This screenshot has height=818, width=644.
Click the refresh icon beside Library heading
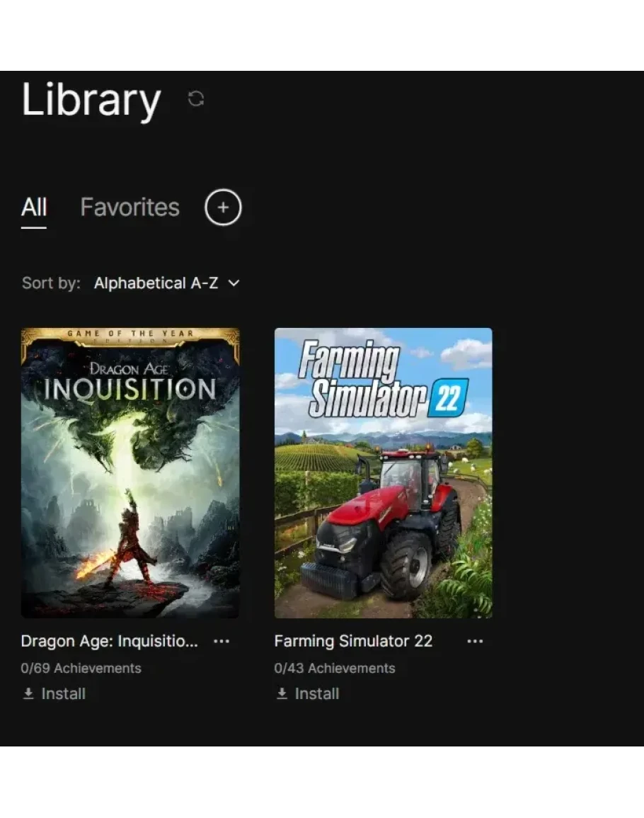(195, 98)
